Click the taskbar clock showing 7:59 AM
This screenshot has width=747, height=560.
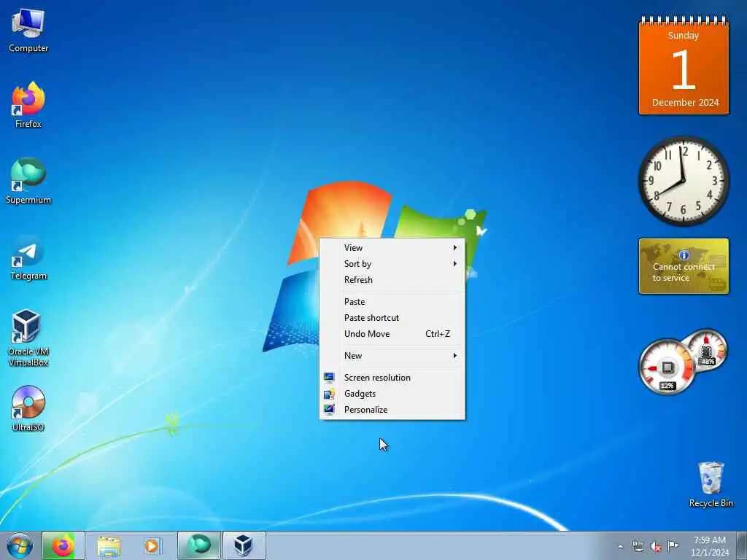(710, 545)
